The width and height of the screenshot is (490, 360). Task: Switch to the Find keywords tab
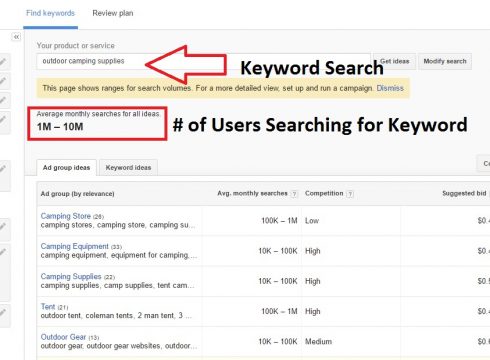pyautogui.click(x=50, y=13)
